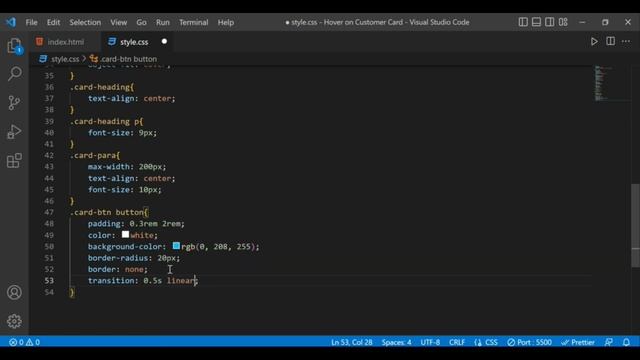Open the Source Control view
The image size is (640, 360).
pos(14,102)
